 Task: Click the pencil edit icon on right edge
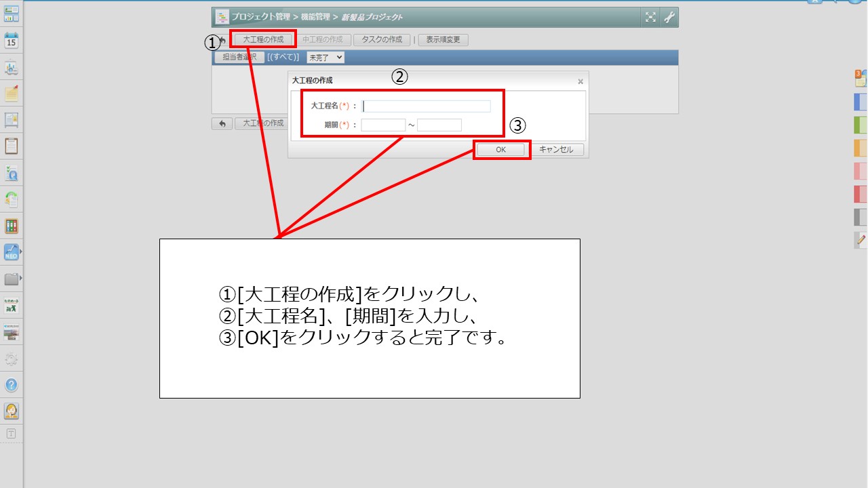861,240
